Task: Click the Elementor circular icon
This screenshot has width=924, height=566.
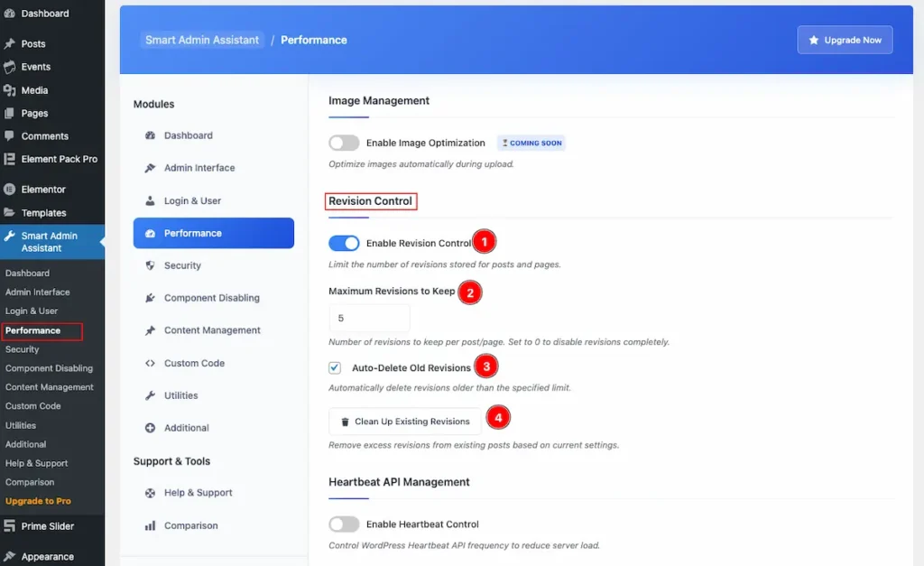Action: coord(9,190)
